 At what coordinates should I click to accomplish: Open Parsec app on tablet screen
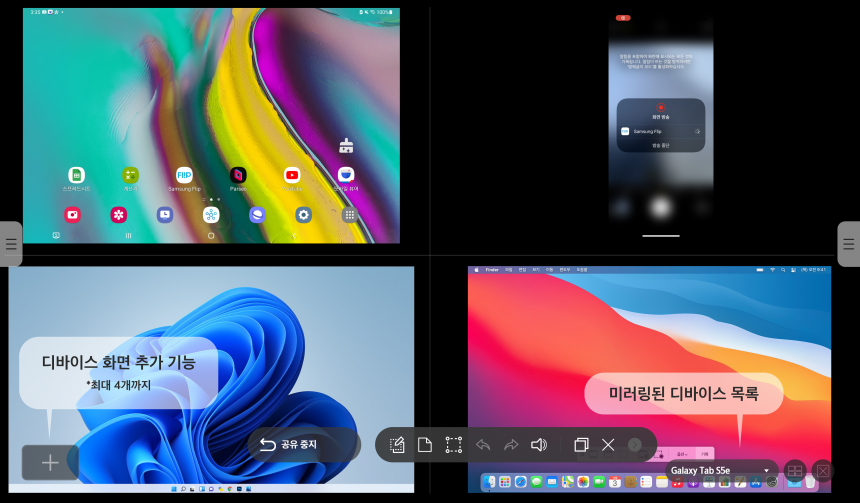click(238, 176)
